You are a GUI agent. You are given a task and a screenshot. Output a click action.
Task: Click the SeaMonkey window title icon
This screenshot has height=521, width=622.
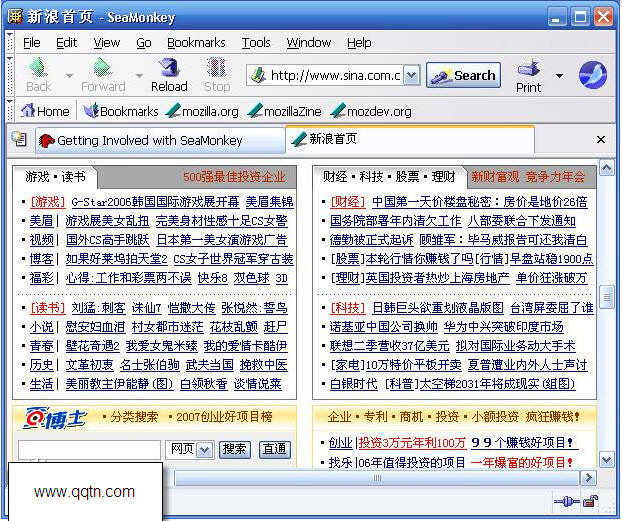click(15, 17)
